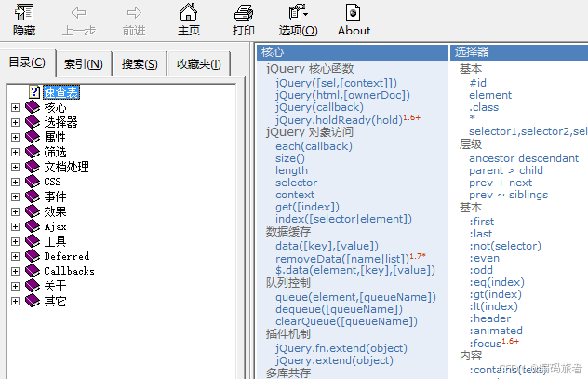The image size is (588, 379).
Task: Open the jQuery(callback) link
Action: 319,107
